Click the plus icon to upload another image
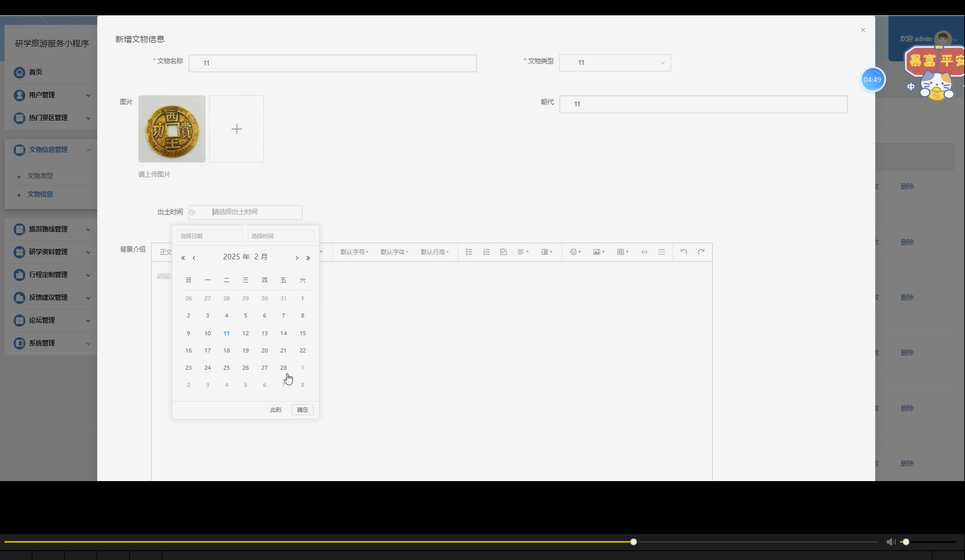 pos(237,129)
